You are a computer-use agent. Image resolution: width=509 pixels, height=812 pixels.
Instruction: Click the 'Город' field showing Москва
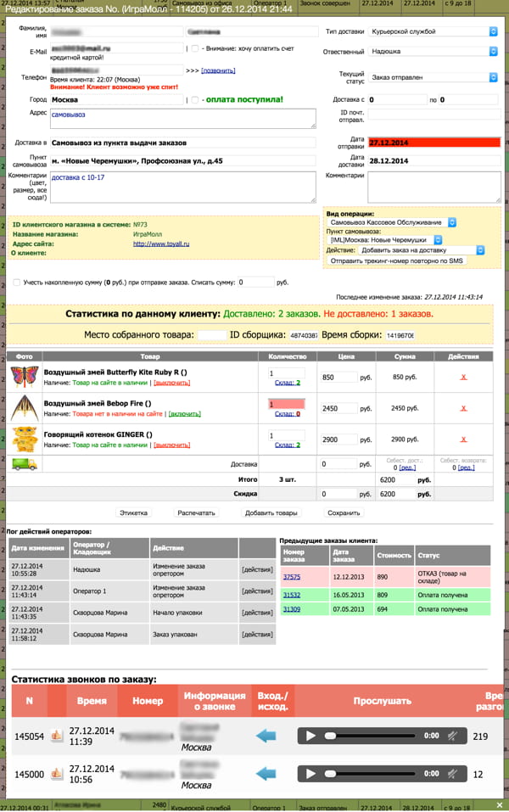pyautogui.click(x=116, y=100)
